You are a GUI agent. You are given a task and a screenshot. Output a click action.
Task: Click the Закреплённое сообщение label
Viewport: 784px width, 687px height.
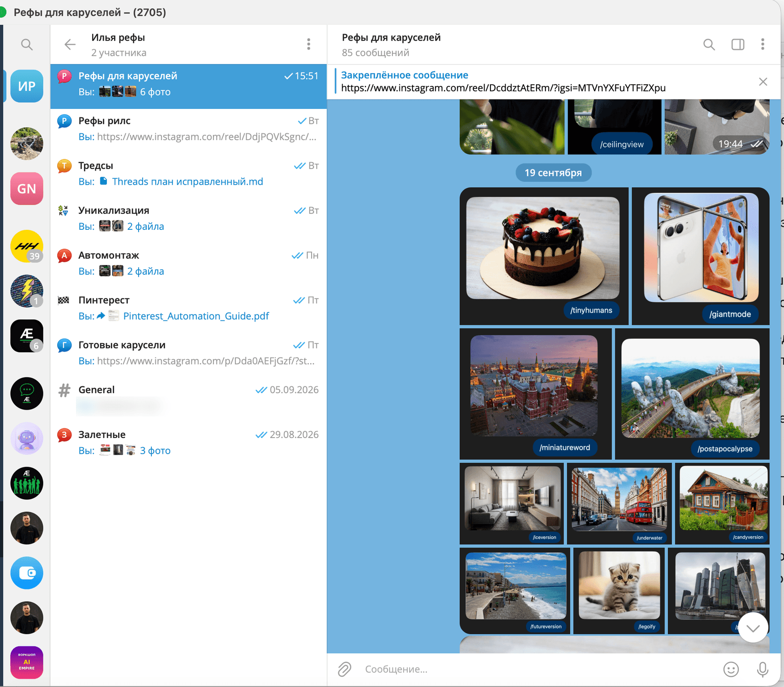[x=405, y=75]
